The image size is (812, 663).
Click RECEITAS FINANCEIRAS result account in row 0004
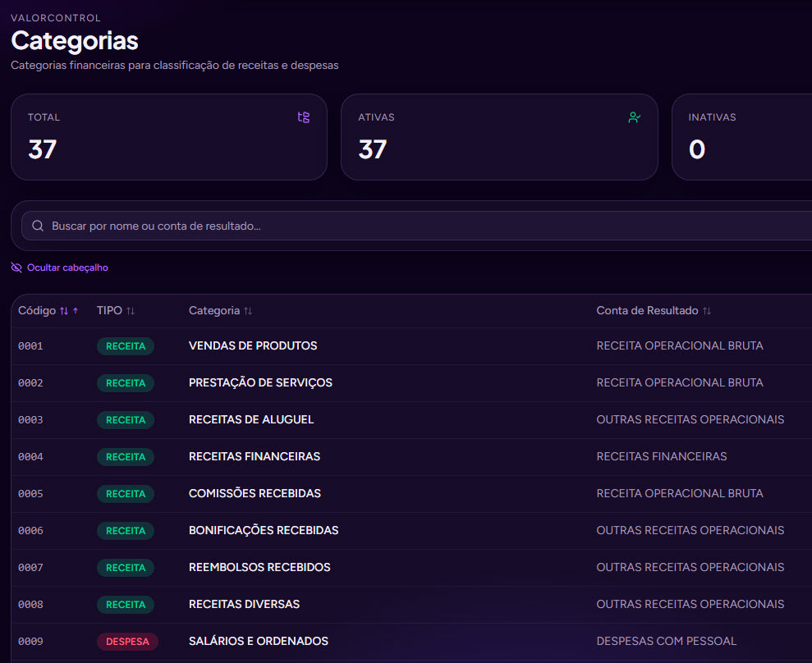tap(662, 456)
